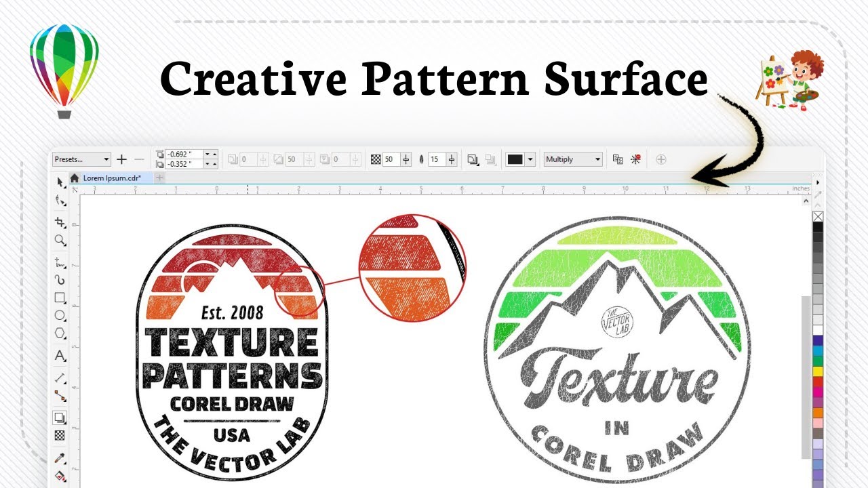The height and width of the screenshot is (488, 868).
Task: Select the Text tool
Action: click(60, 355)
